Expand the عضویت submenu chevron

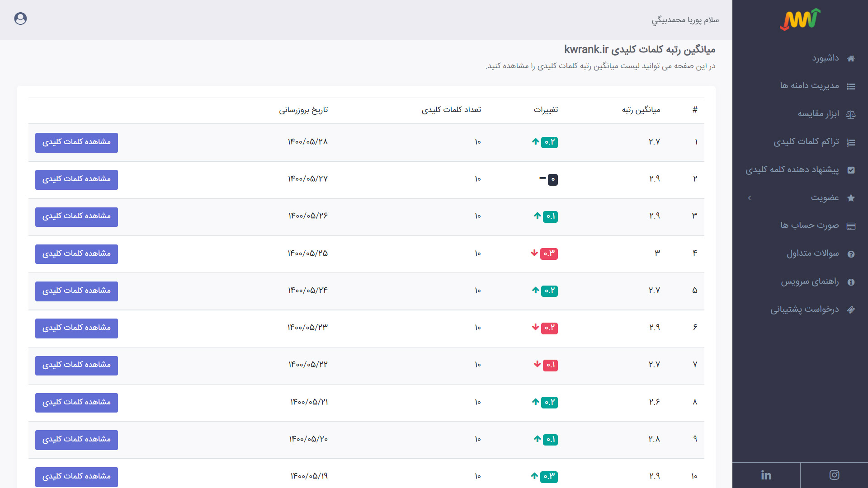coord(750,198)
